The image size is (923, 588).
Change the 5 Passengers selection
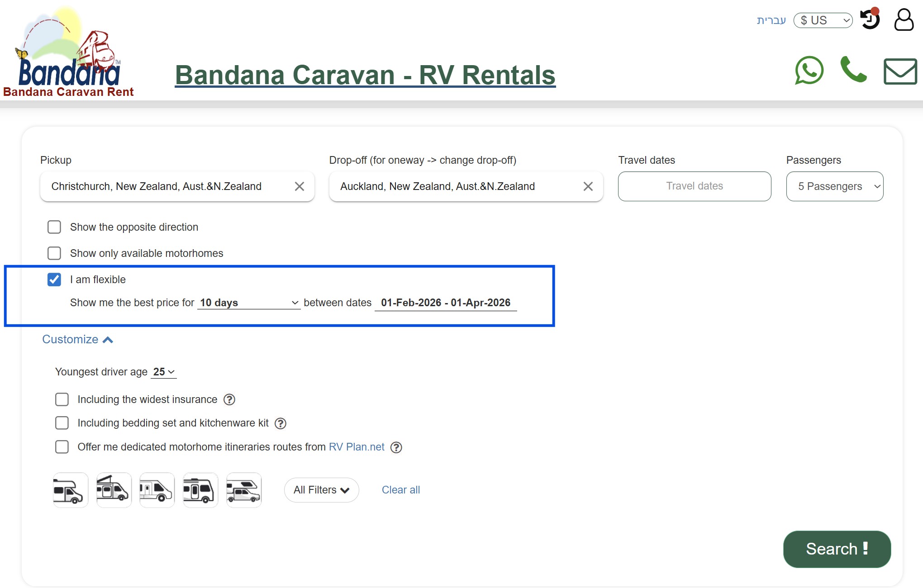click(x=834, y=186)
